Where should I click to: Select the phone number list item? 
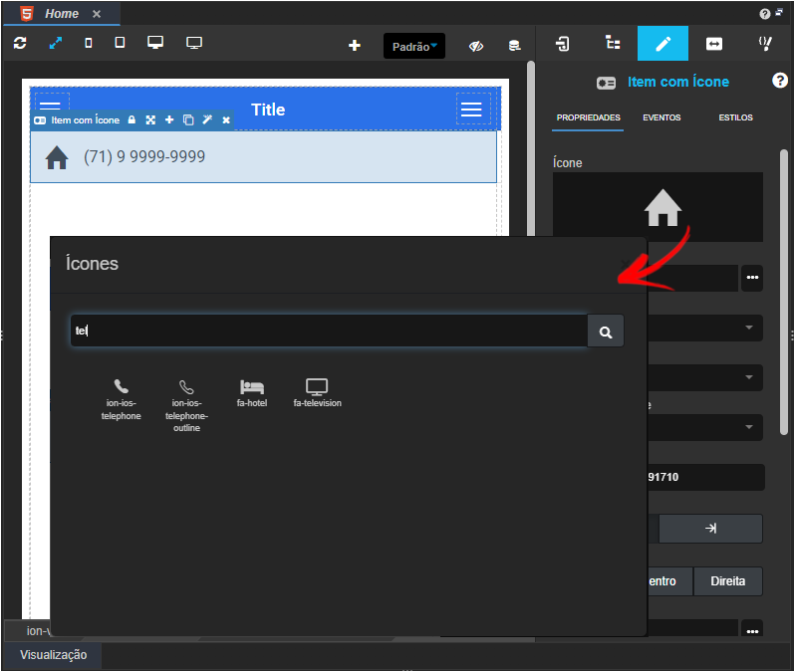(263, 157)
